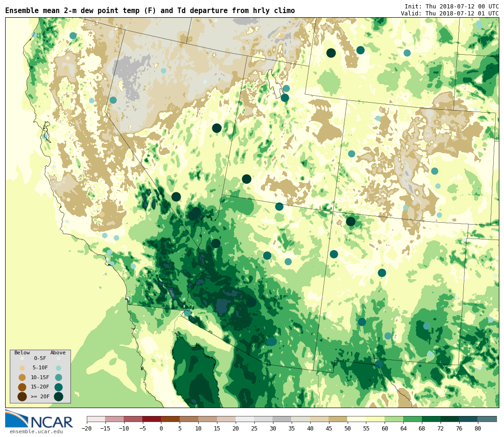This screenshot has height=437, width=504.
Task: Select the 30 to 35 grey colorbar swatch
Action: [282, 419]
